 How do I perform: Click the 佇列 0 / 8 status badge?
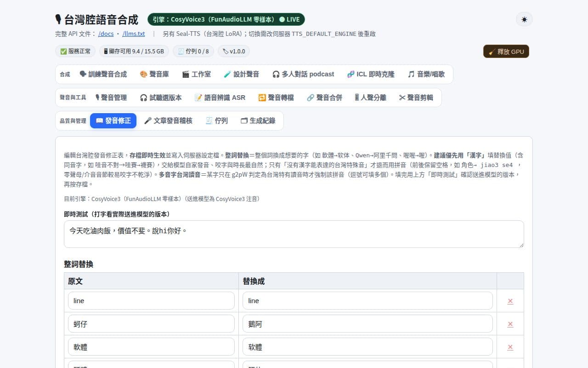click(193, 51)
